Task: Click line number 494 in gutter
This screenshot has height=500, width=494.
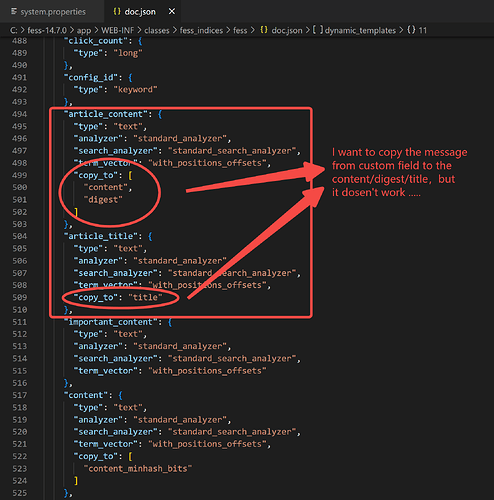Action: pyautogui.click(x=20, y=114)
